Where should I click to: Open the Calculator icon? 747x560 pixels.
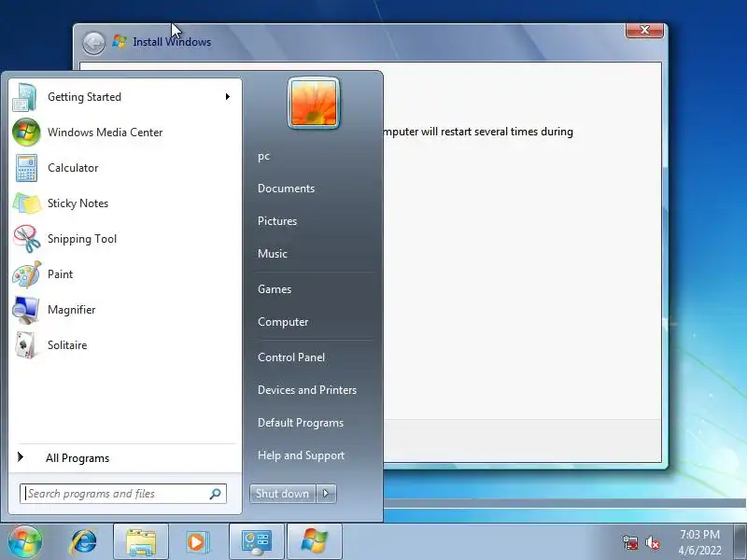click(x=26, y=168)
